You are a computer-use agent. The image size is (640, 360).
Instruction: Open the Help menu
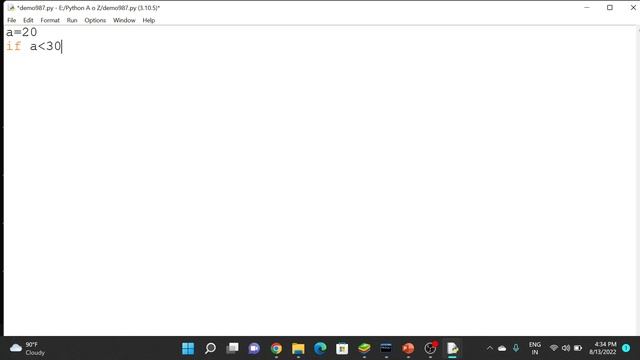(149, 20)
